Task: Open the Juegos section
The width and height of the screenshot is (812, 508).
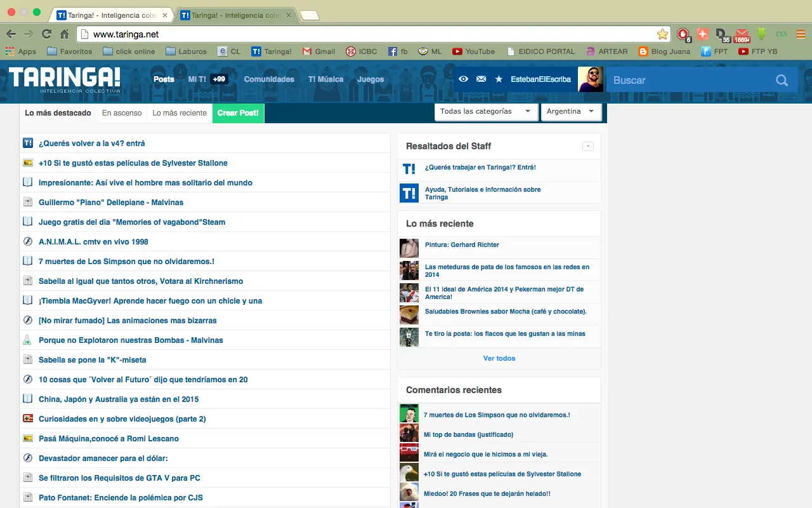Action: point(370,79)
